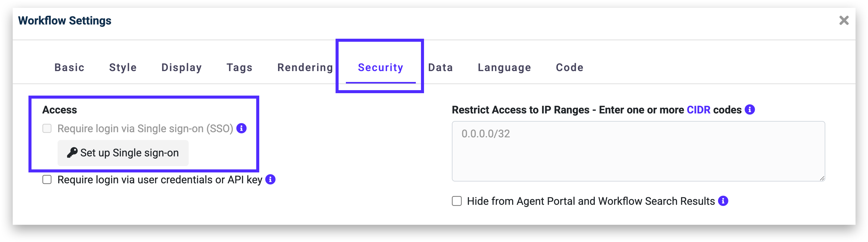Close the Workflow Settings dialog

(844, 21)
